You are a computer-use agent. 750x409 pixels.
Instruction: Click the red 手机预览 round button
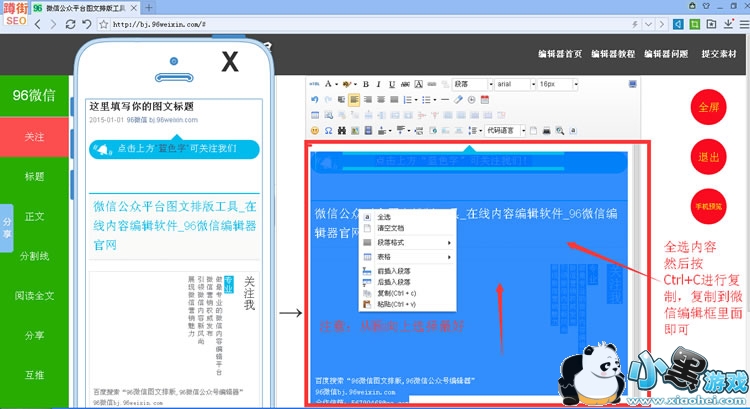pos(708,207)
